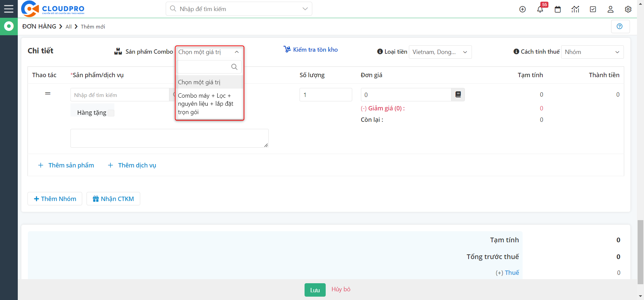This screenshot has height=300, width=644.
Task: Click the Thêm Nhóm button
Action: pos(55,199)
